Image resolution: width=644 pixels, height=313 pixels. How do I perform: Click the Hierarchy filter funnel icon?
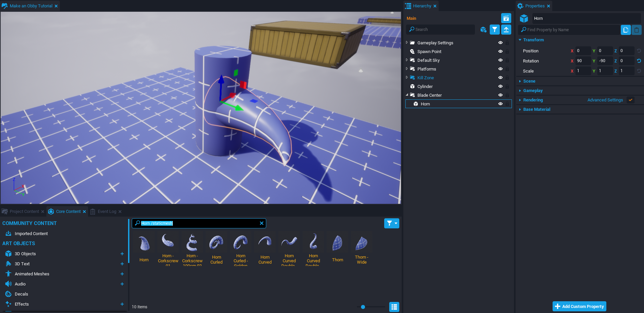click(x=494, y=30)
